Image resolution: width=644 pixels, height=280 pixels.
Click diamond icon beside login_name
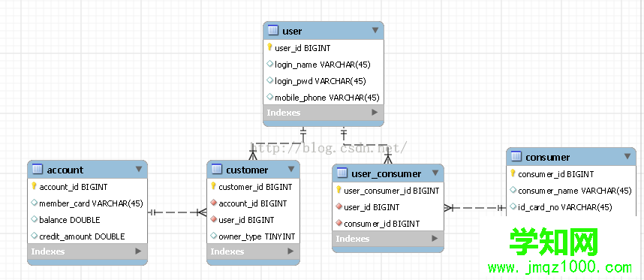pos(270,64)
